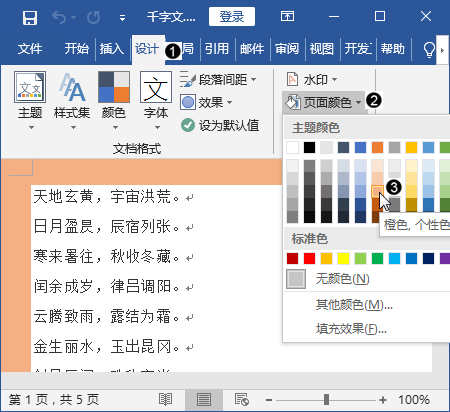
Task: Click the Save icon in title bar
Action: click(30, 17)
